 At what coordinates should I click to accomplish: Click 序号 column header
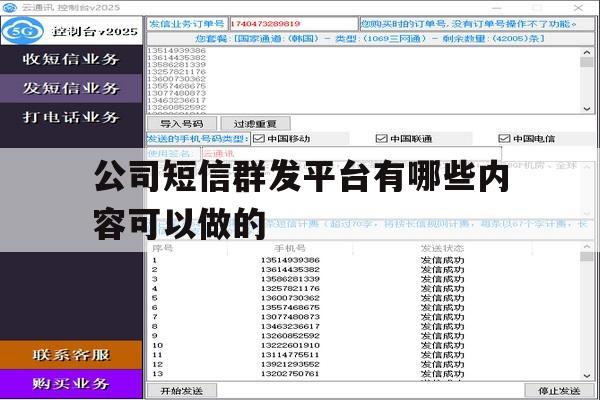click(163, 248)
